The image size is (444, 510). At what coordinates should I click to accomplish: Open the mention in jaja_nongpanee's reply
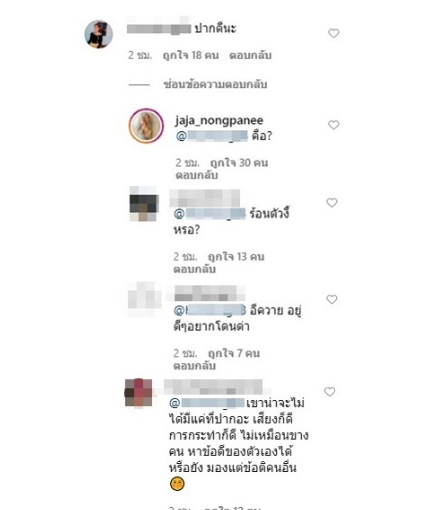212,136
